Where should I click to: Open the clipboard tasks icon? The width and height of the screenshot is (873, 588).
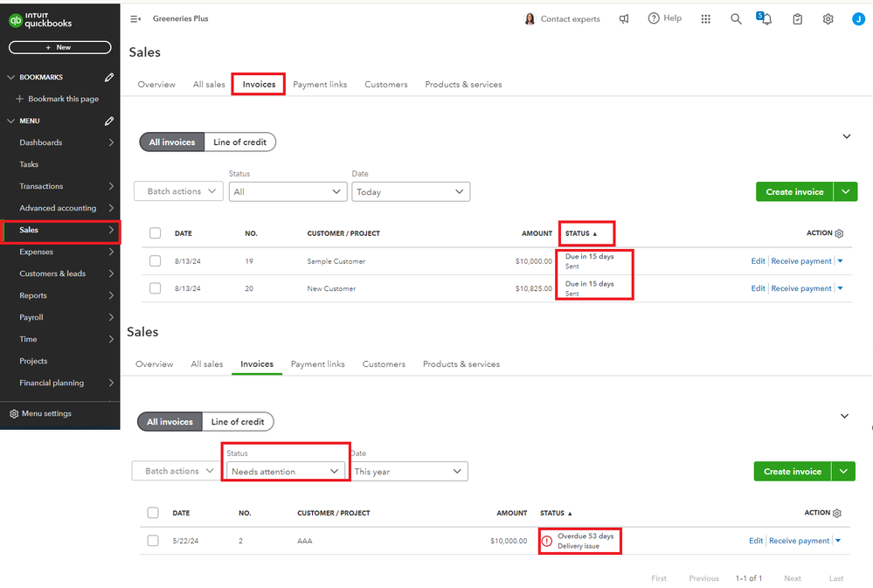tap(797, 19)
